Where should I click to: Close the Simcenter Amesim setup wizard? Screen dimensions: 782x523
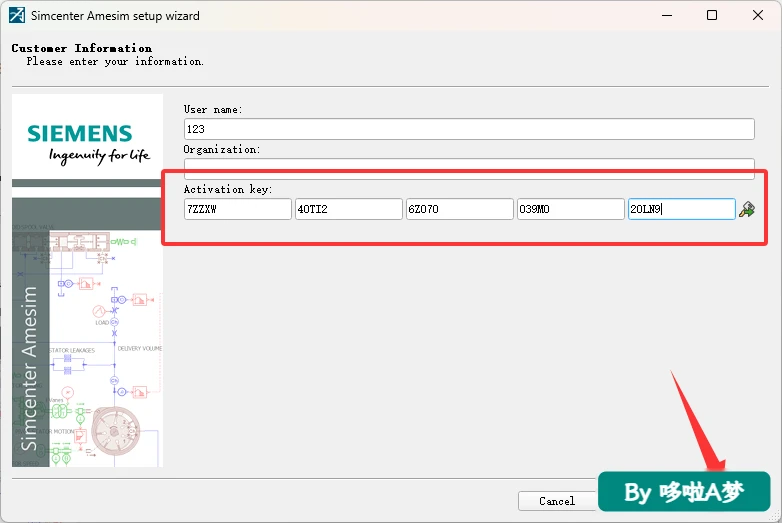pos(758,15)
